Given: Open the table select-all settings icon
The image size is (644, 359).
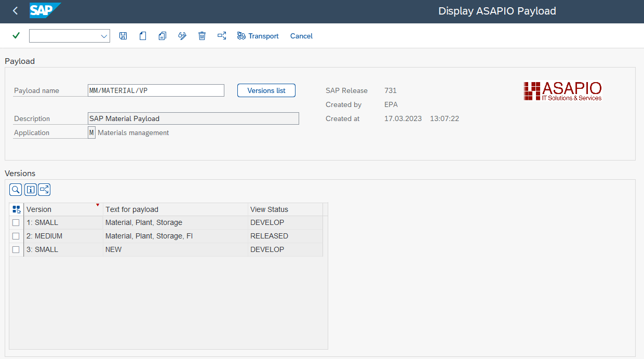Looking at the screenshot, I should click(x=16, y=209).
